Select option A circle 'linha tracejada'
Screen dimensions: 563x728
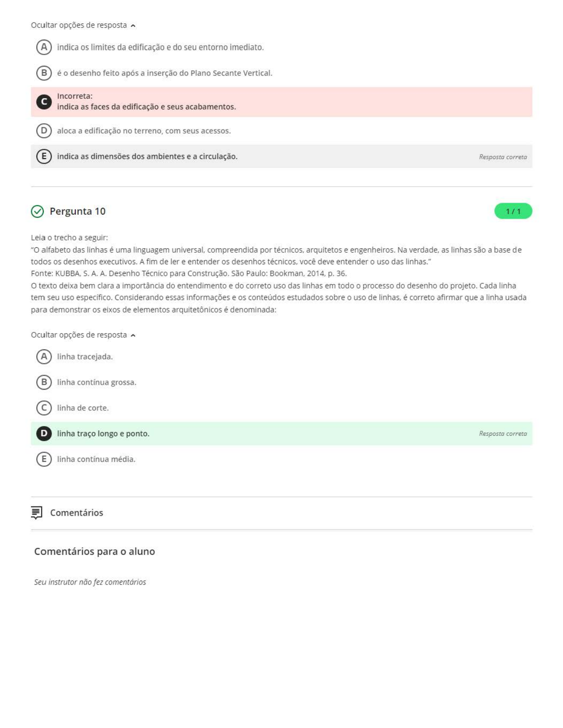[44, 357]
